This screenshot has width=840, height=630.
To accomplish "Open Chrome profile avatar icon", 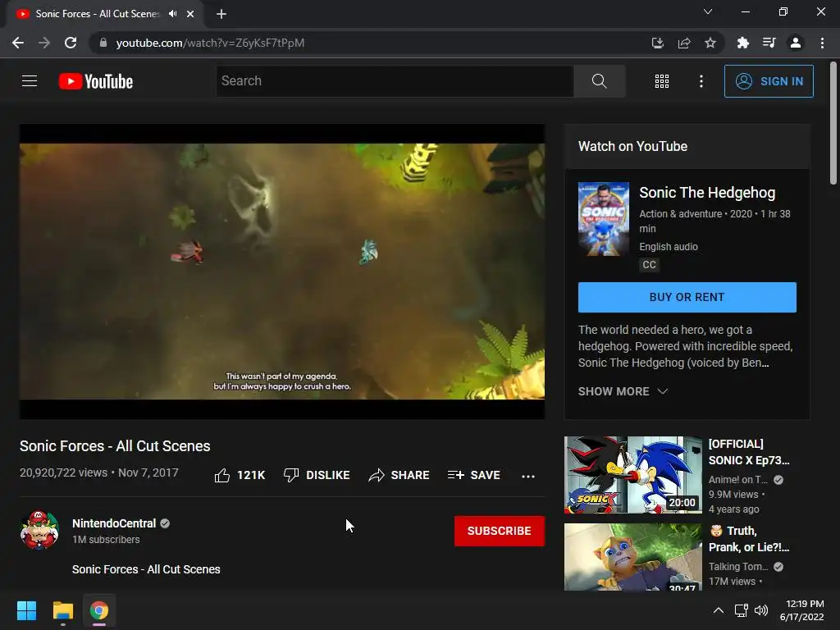I will click(796, 43).
